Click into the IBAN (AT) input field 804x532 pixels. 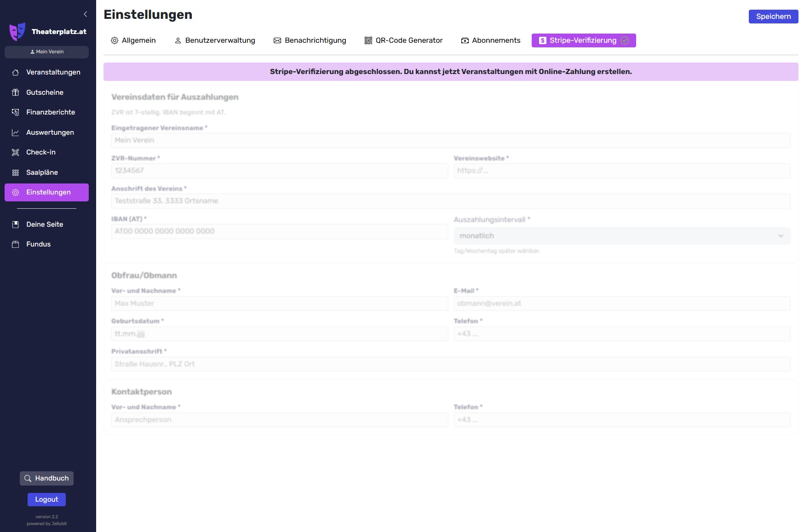[279, 231]
